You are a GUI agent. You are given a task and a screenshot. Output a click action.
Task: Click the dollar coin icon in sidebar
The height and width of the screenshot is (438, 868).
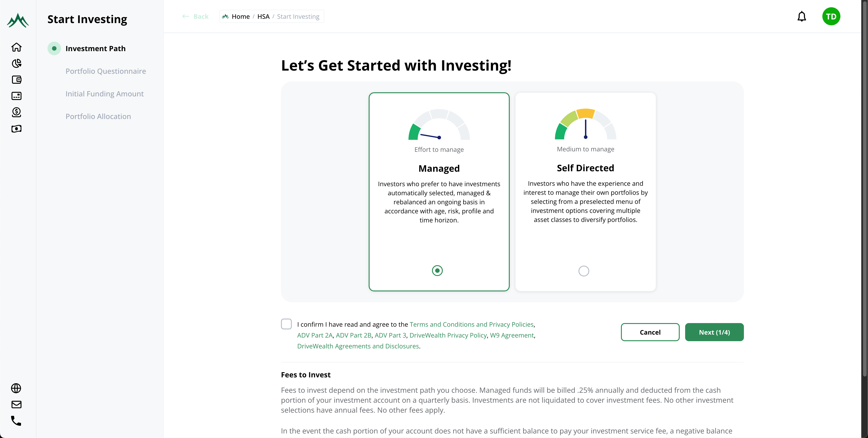17,112
